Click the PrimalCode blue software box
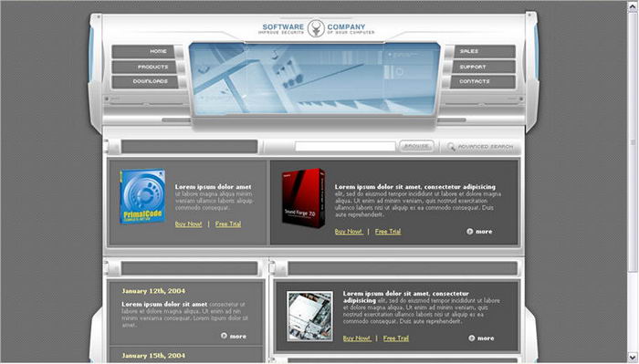 pos(142,197)
